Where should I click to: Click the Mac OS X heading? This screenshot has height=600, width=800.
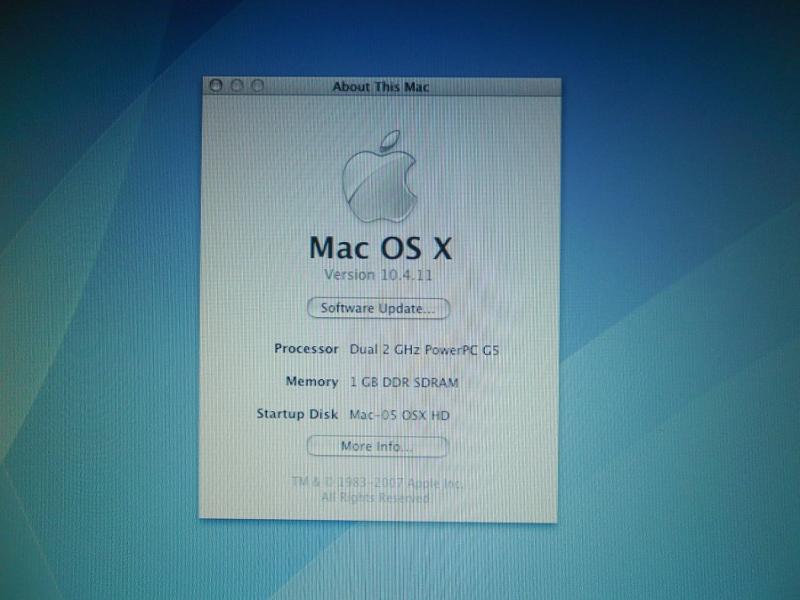[x=378, y=246]
